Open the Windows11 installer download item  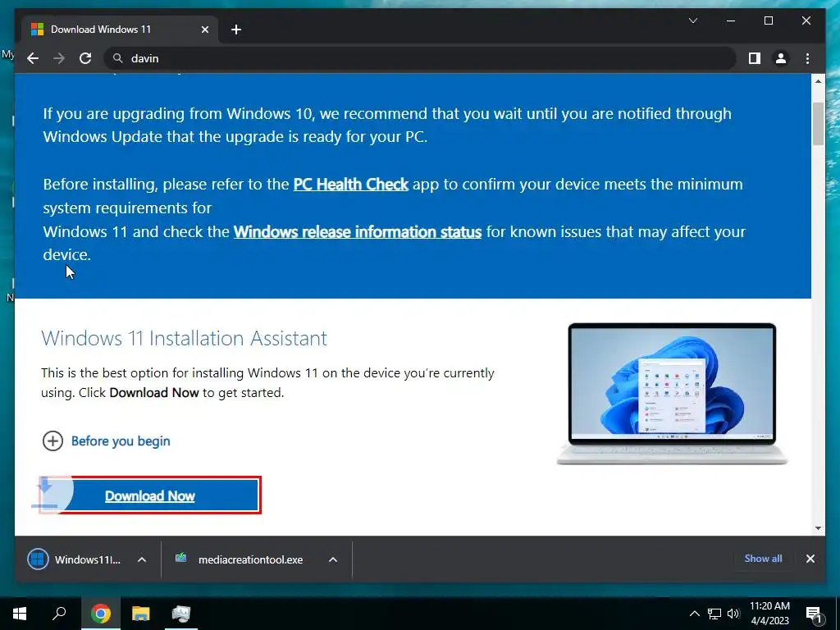pyautogui.click(x=75, y=559)
